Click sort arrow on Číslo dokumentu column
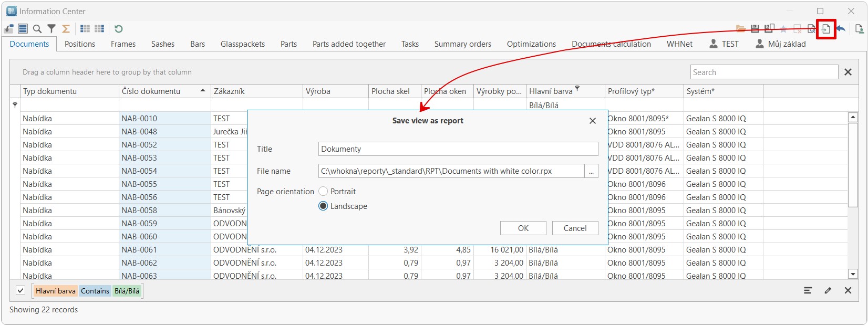 (x=203, y=91)
